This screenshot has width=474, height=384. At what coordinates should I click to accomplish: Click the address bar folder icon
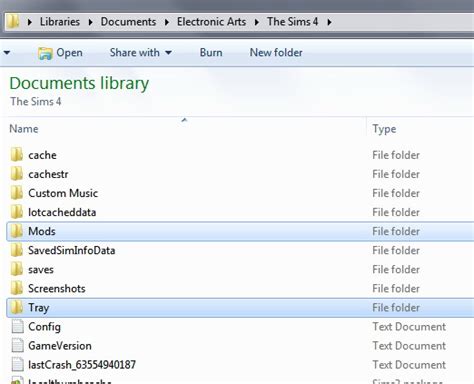pos(13,22)
